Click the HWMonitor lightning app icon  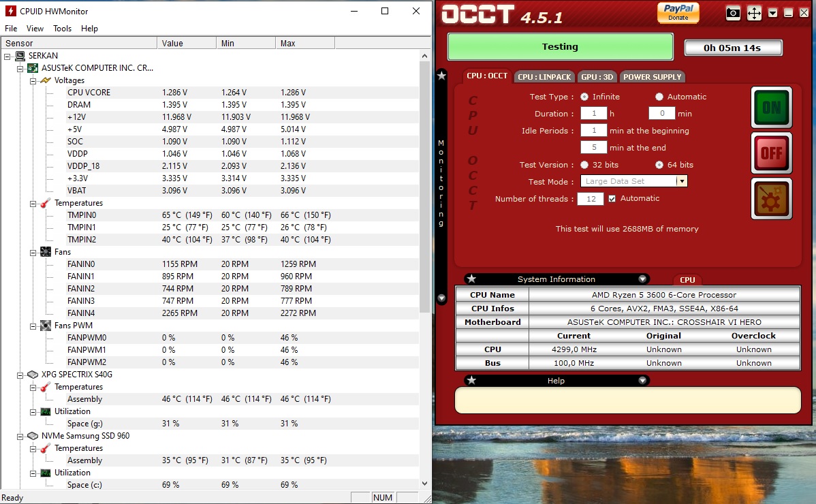[x=10, y=11]
